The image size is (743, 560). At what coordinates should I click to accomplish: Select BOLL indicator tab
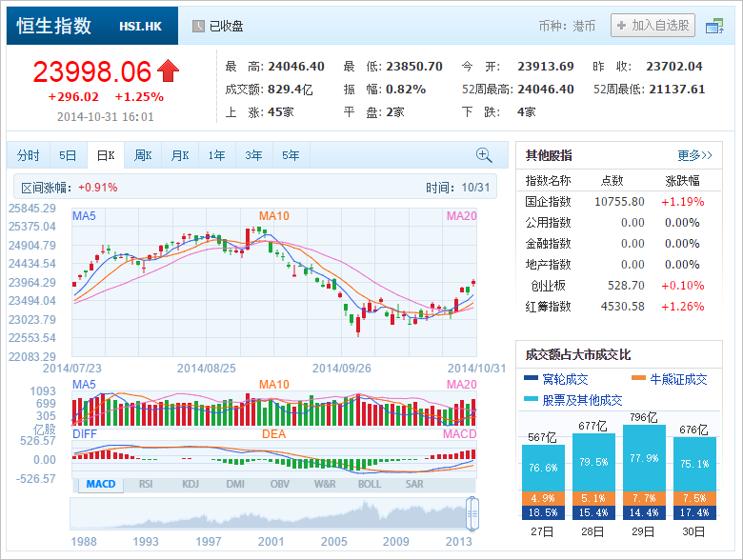pyautogui.click(x=370, y=484)
